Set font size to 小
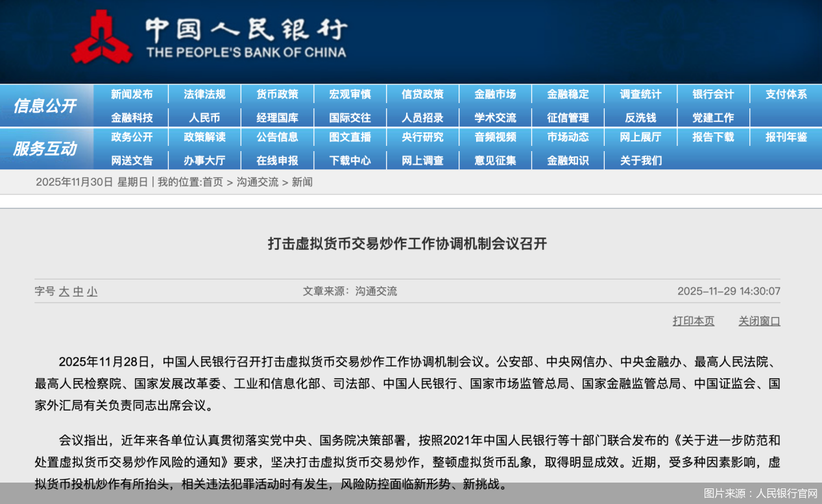 click(91, 292)
